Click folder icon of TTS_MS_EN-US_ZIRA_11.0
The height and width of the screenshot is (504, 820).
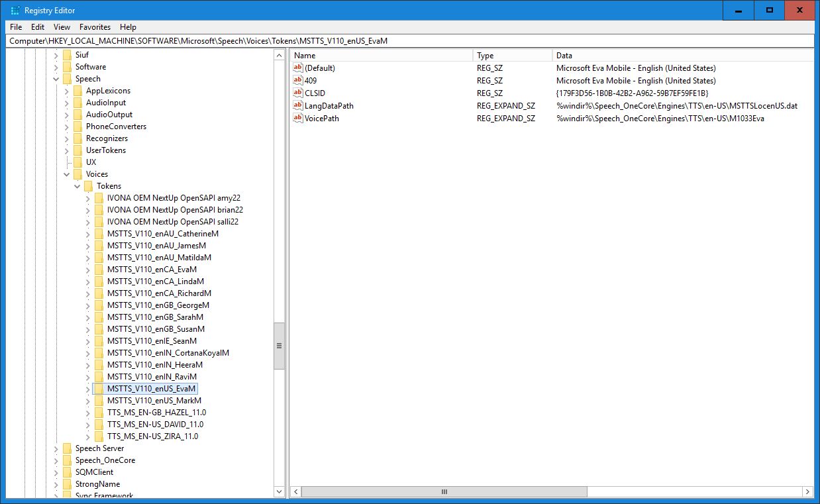pos(99,436)
